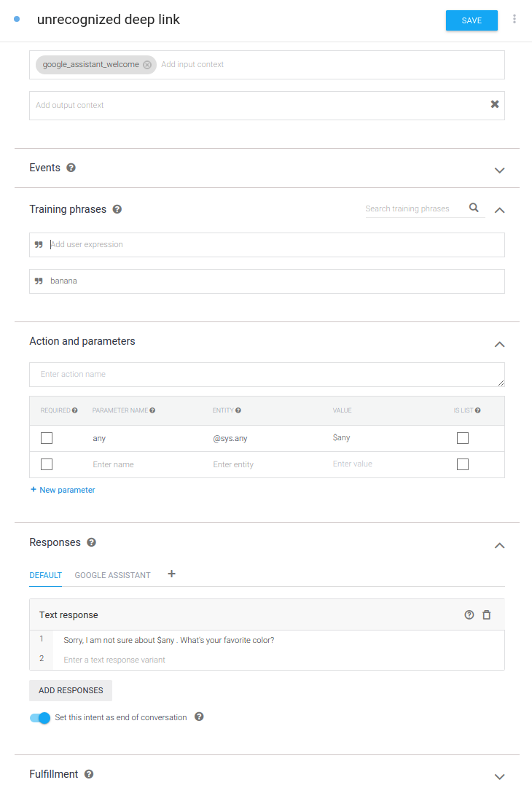The height and width of the screenshot is (804, 532).
Task: Check the Is List box for parameter any
Action: tap(462, 438)
